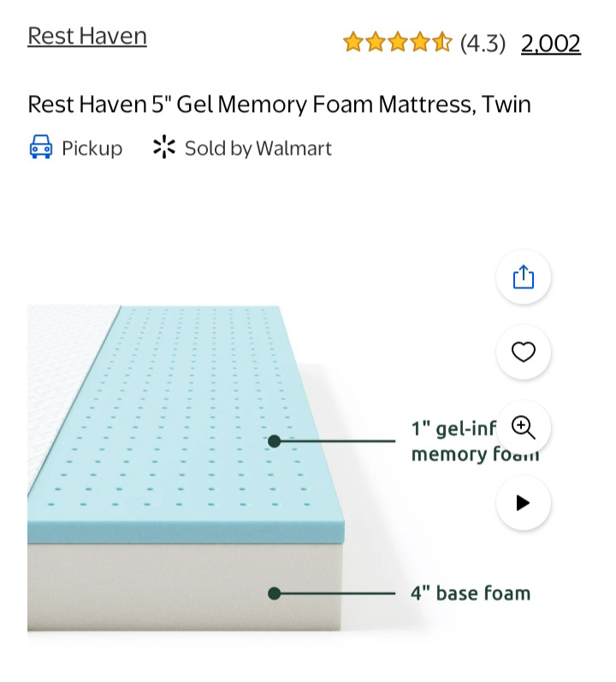Open the Rest Haven brand link
The width and height of the screenshot is (616, 682).
click(87, 36)
